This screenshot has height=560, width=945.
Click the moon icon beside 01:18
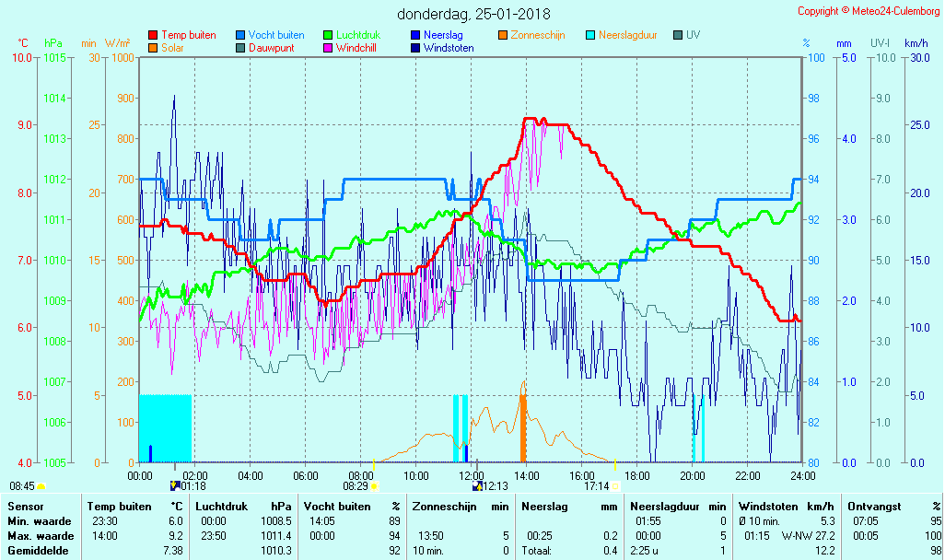coord(175,485)
